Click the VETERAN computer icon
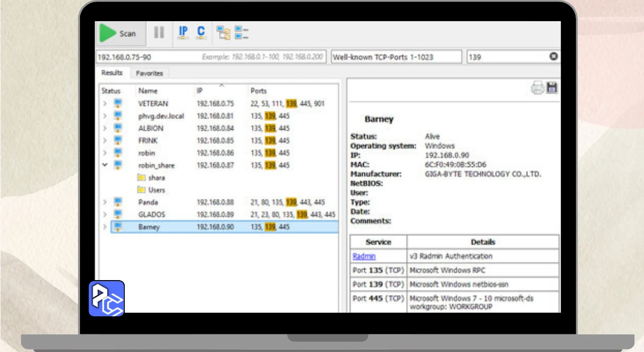The height and width of the screenshot is (352, 644). (118, 104)
